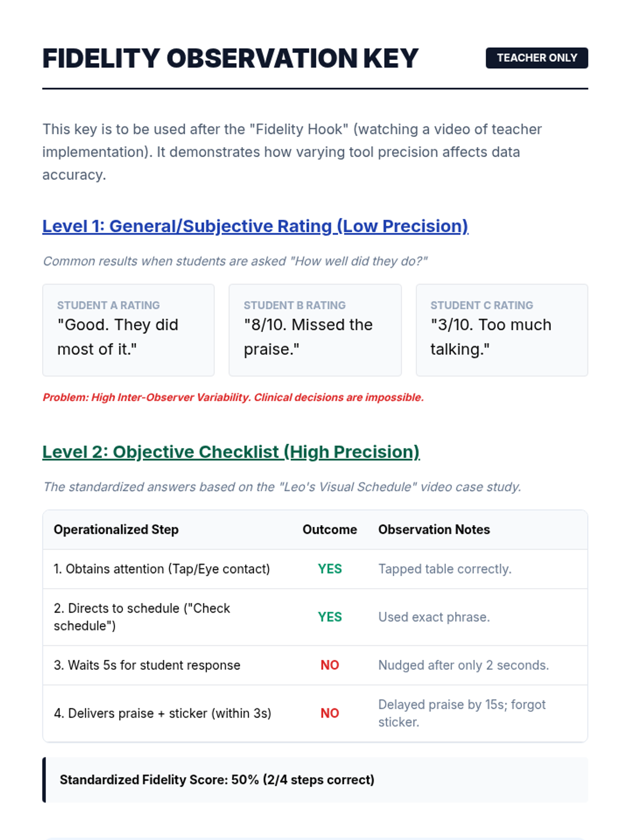
Task: Click the TEACHER ONLY badge
Action: (537, 58)
